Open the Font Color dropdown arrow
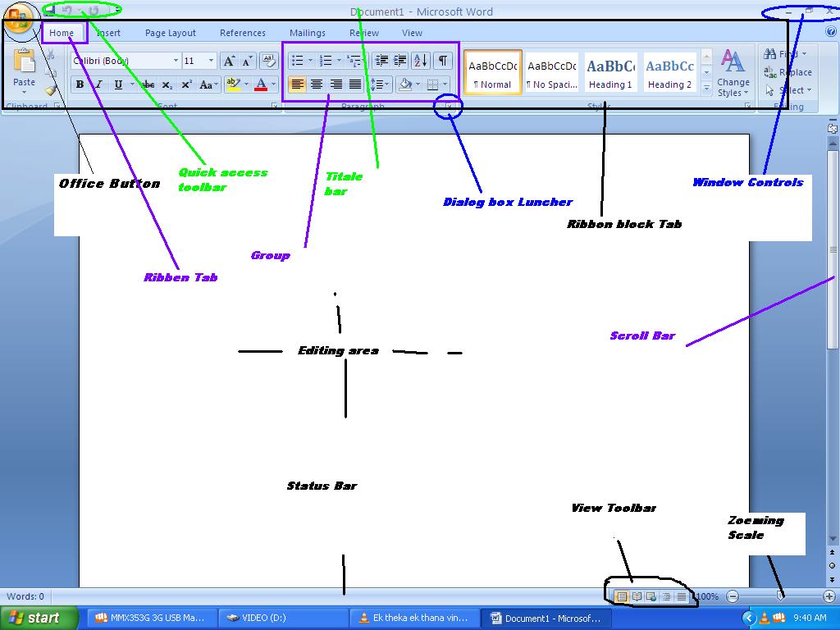840x630 pixels. coord(273,84)
